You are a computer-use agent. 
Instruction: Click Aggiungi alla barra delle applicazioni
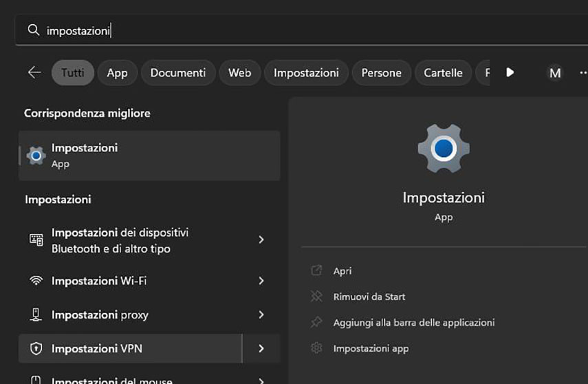tap(413, 322)
